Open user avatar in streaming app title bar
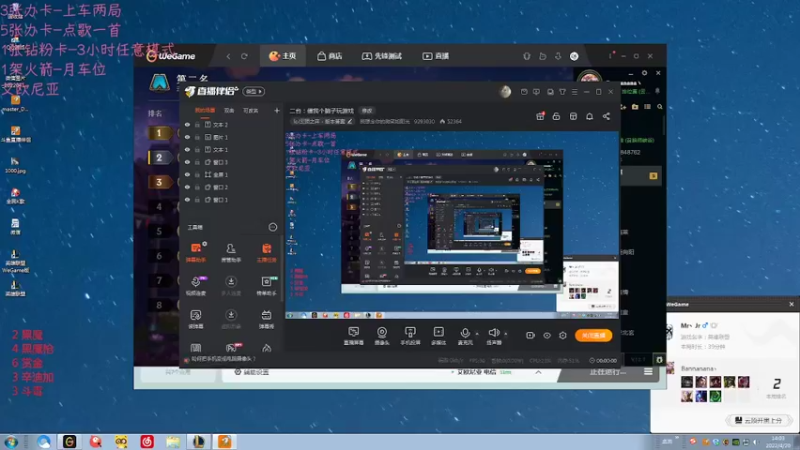This screenshot has width=800, height=450. (505, 92)
